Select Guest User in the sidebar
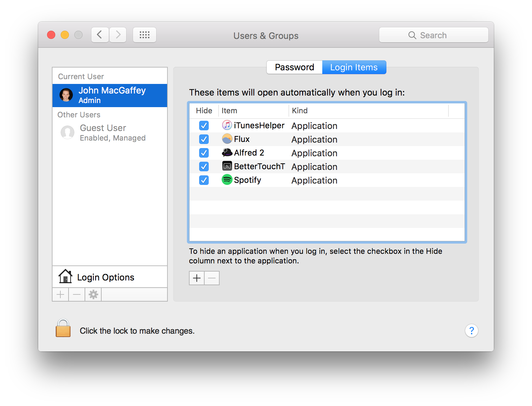 point(110,133)
